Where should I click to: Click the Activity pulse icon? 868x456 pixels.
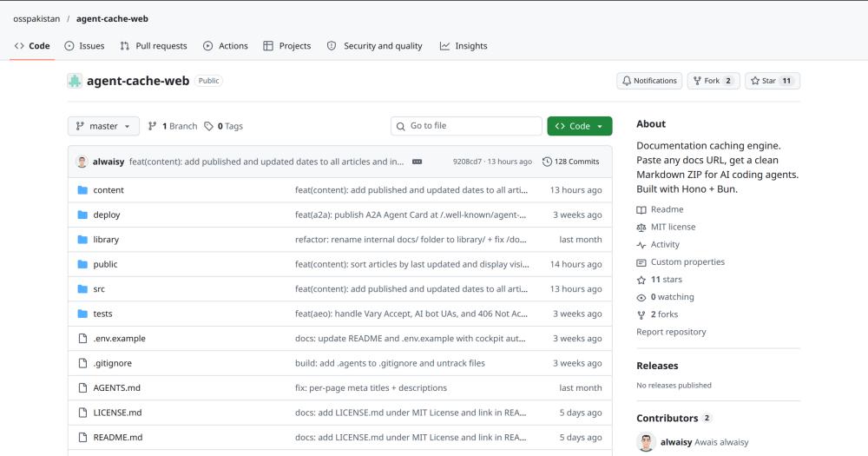tap(641, 245)
